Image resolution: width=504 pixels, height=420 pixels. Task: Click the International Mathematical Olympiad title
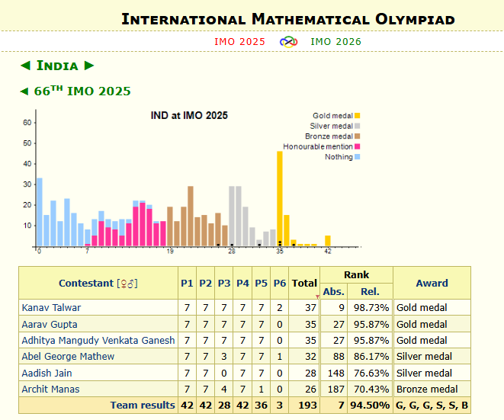tap(288, 19)
